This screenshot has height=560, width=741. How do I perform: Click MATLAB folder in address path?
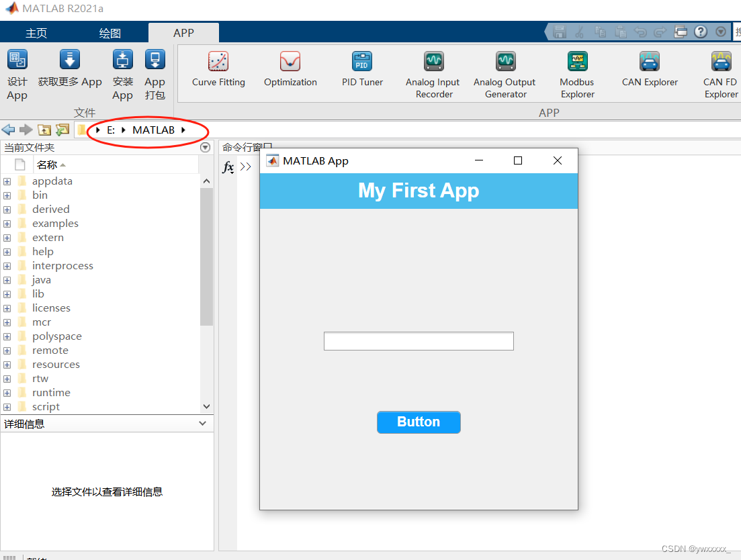pyautogui.click(x=154, y=130)
